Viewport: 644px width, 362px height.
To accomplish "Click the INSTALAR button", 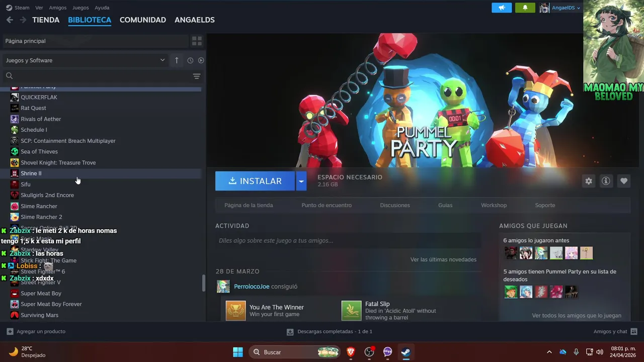I will (x=255, y=181).
